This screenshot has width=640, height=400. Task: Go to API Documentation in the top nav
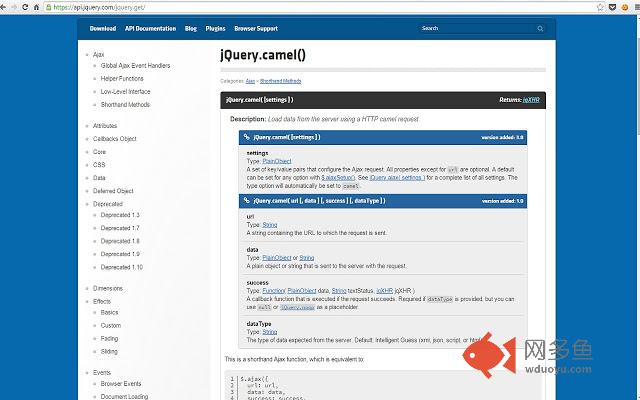[x=150, y=29]
